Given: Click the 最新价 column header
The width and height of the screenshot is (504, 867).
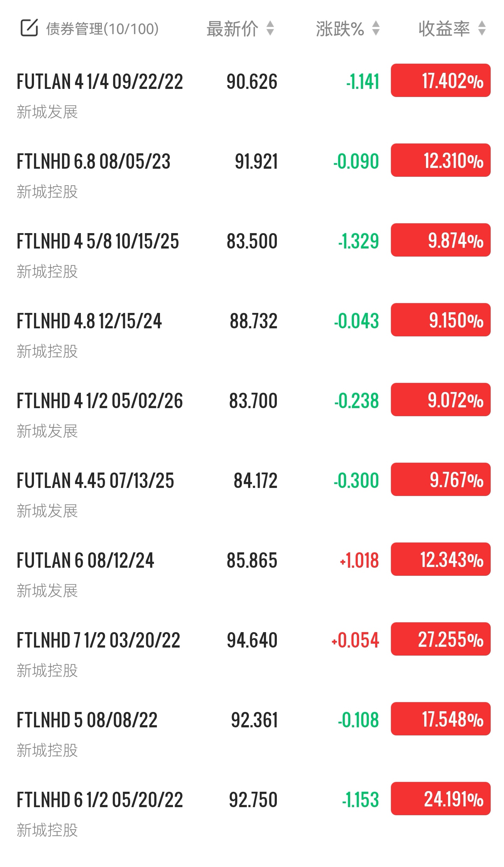Looking at the screenshot, I should click(232, 29).
